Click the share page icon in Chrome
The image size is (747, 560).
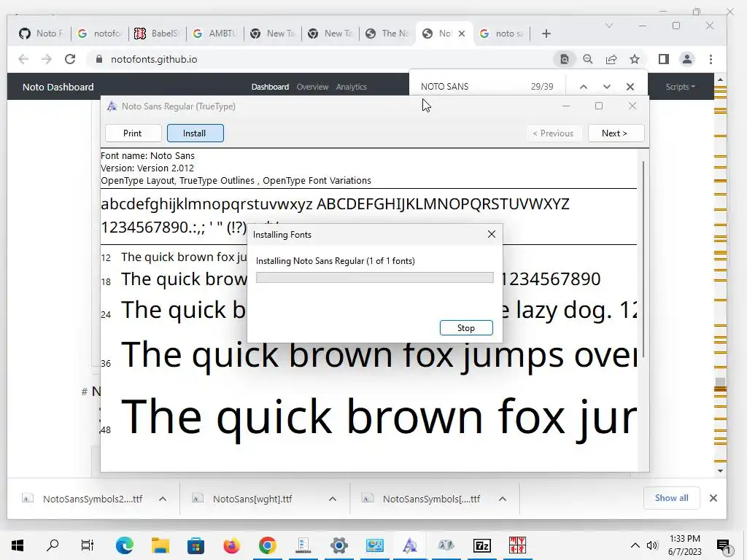pos(611,59)
